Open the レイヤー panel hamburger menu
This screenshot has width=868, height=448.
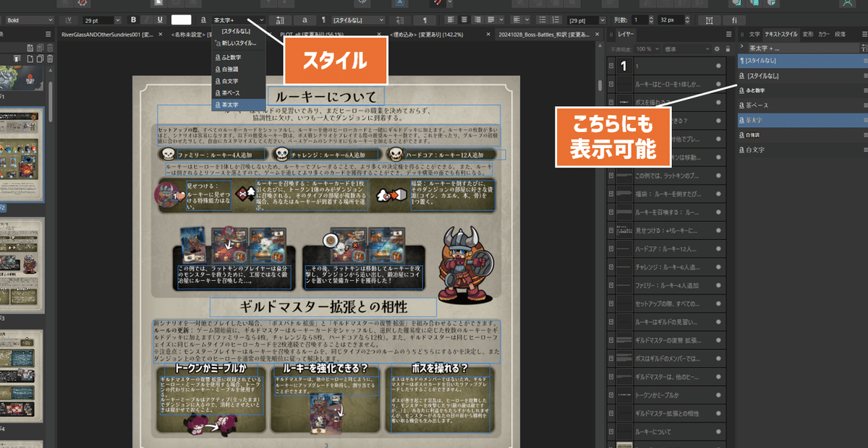[728, 34]
